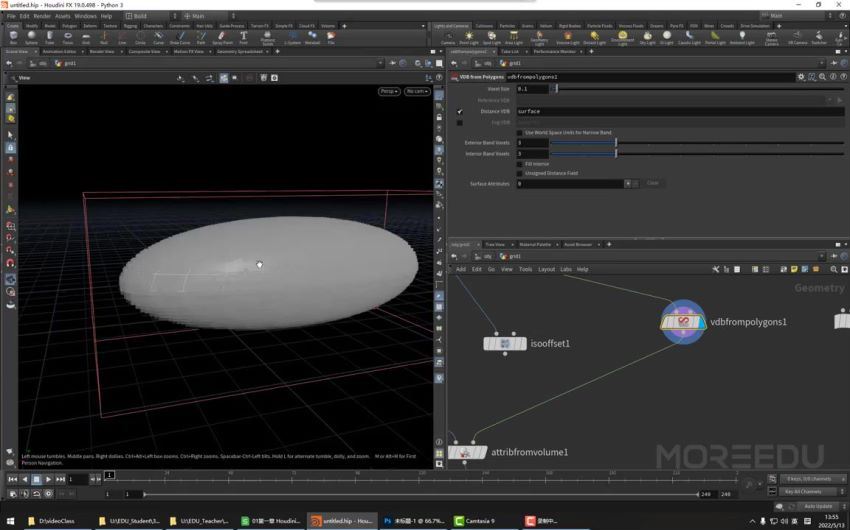Image resolution: width=850 pixels, height=530 pixels.
Task: Open network editor Layout menu
Action: click(546, 269)
